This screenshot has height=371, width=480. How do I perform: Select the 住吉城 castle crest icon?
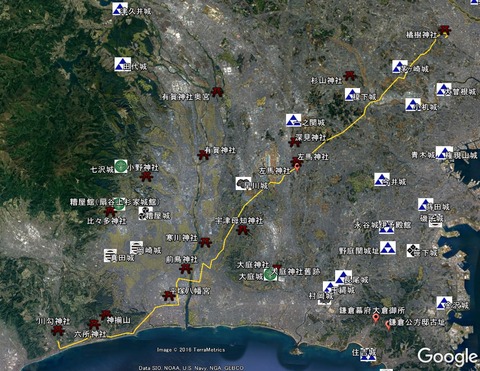[x=368, y=355]
